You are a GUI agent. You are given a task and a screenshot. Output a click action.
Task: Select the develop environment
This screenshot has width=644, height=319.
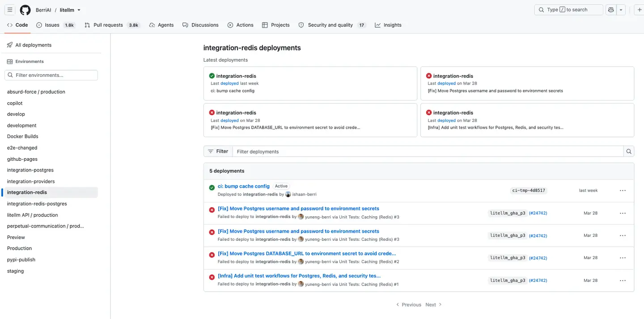click(x=16, y=114)
